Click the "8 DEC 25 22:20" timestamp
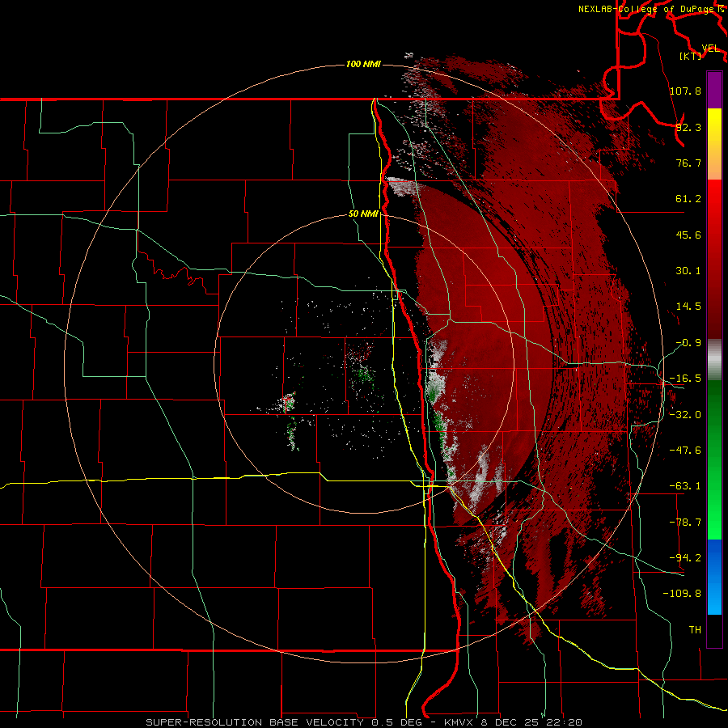 (x=531, y=722)
